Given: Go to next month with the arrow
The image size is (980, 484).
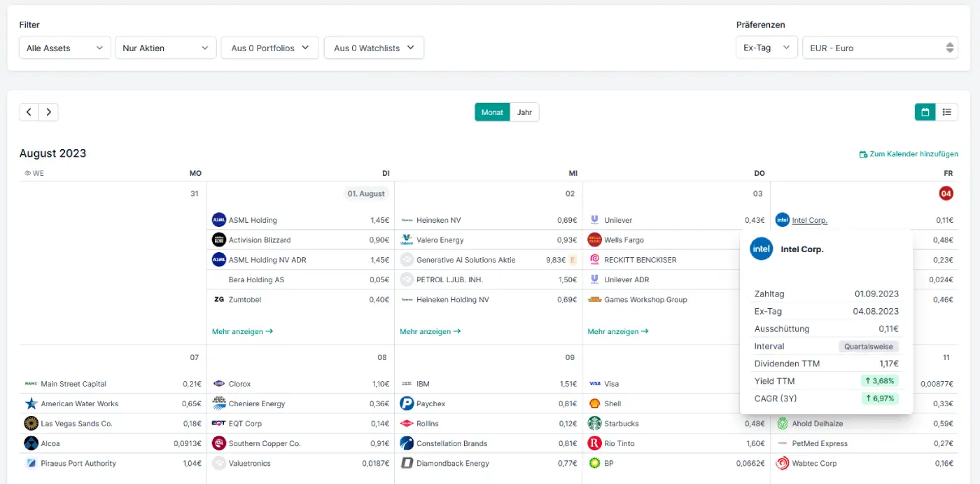Looking at the screenshot, I should click(x=48, y=111).
